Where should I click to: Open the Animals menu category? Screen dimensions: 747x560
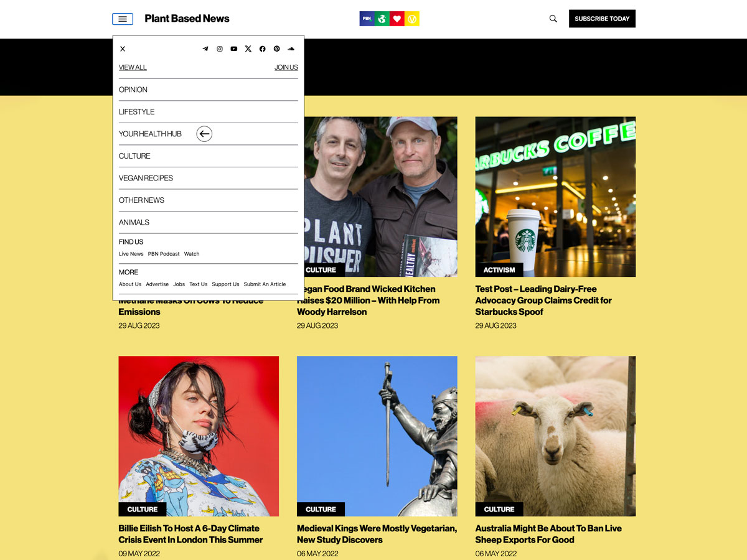tap(209, 222)
